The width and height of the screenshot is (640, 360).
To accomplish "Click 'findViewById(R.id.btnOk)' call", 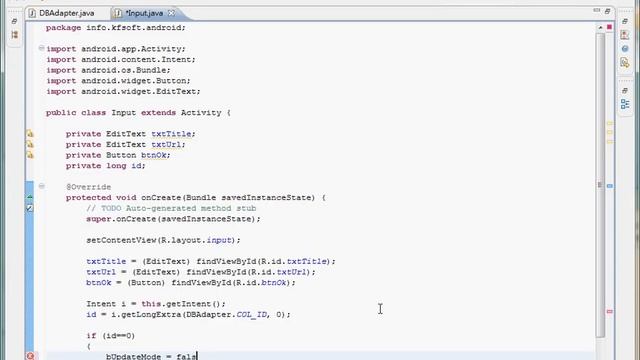I will click(231, 282).
